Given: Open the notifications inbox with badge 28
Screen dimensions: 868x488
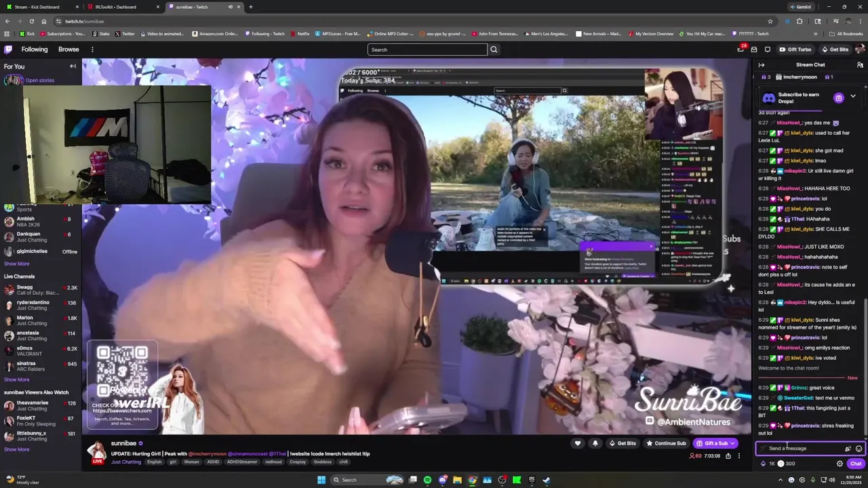Looking at the screenshot, I should coord(741,49).
